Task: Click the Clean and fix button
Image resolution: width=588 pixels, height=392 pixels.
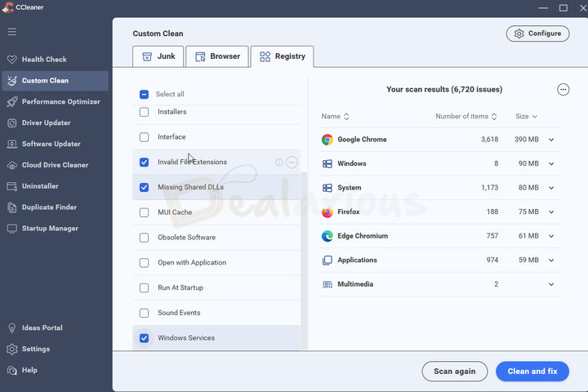Action: point(532,372)
